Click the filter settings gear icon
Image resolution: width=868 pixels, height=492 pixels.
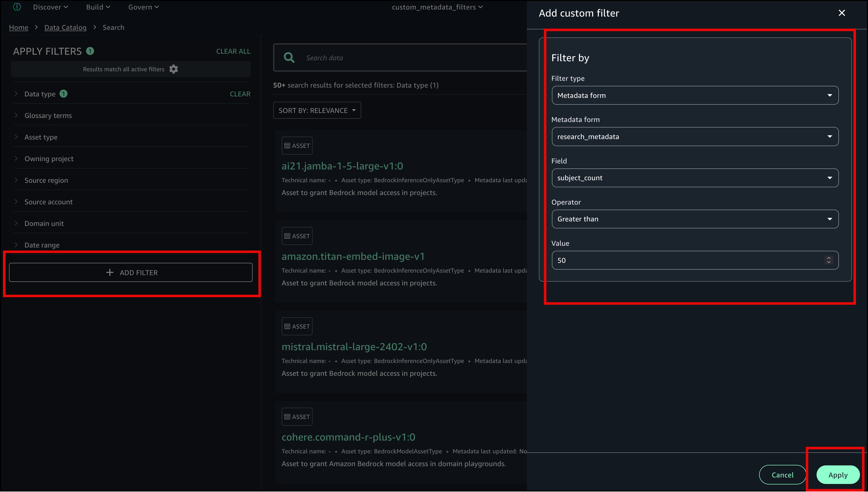tap(174, 69)
